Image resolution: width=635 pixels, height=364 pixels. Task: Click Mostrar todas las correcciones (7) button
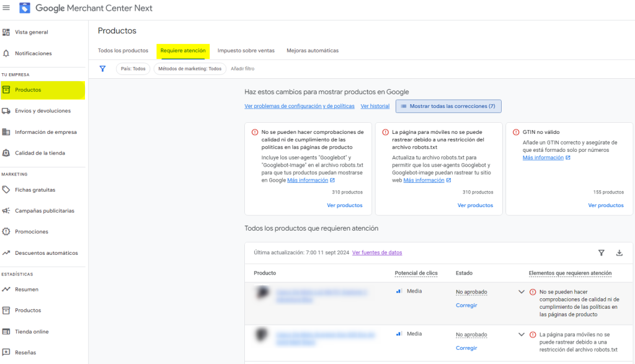pyautogui.click(x=448, y=106)
